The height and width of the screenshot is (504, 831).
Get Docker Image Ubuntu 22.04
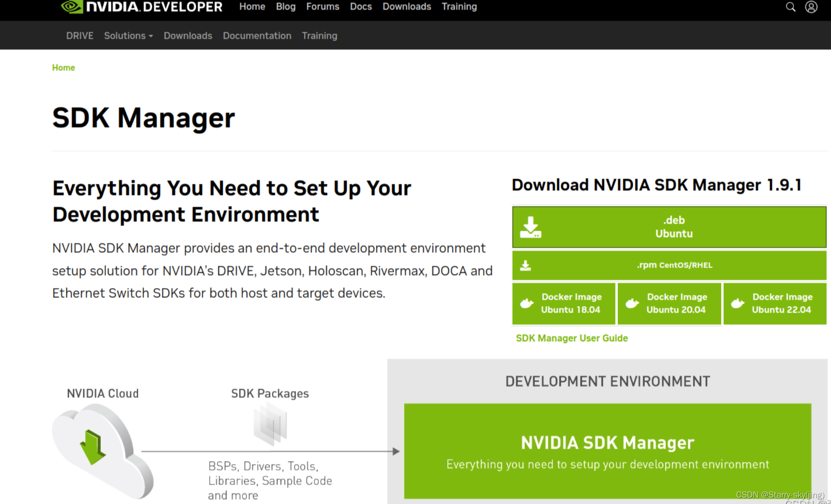(x=775, y=304)
